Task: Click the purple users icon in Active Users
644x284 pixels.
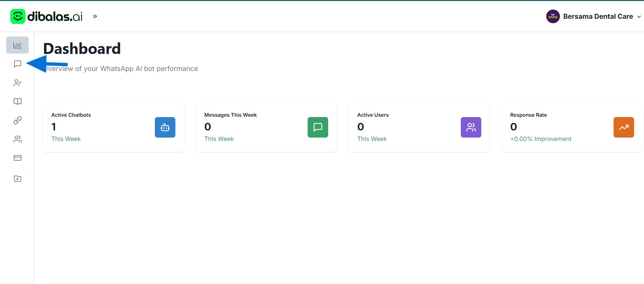Action: tap(471, 127)
